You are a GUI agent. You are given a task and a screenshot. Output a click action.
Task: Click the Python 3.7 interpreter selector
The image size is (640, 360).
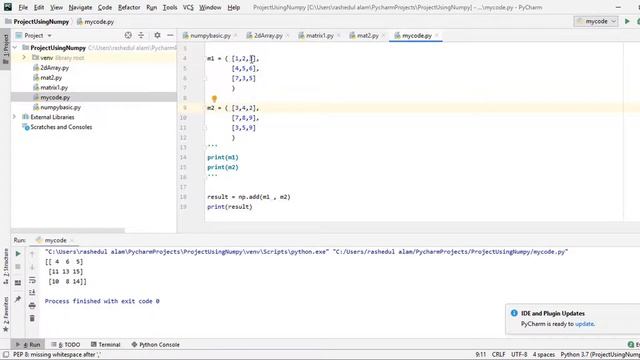pyautogui.click(x=600, y=354)
